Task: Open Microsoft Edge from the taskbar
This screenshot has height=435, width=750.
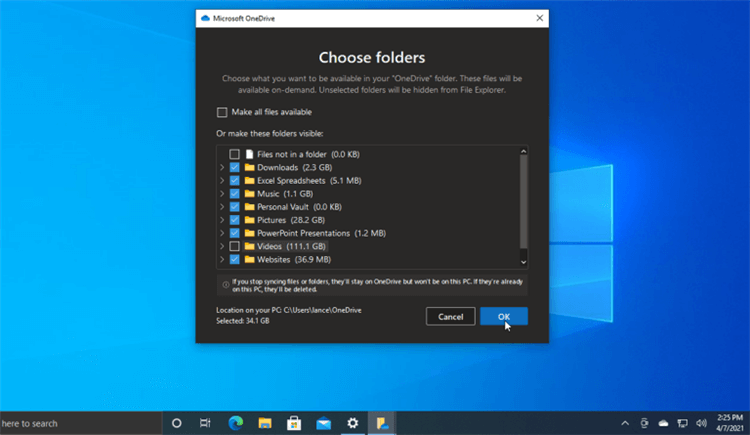Action: (235, 422)
